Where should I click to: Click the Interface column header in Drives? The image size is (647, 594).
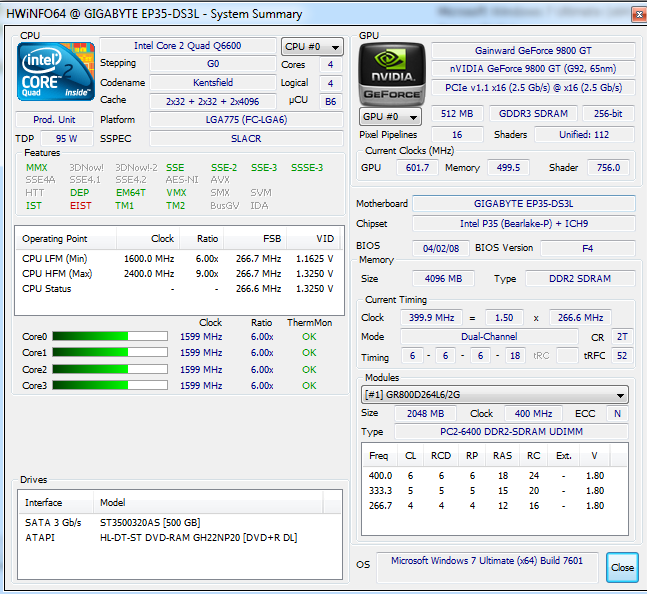tap(56, 502)
